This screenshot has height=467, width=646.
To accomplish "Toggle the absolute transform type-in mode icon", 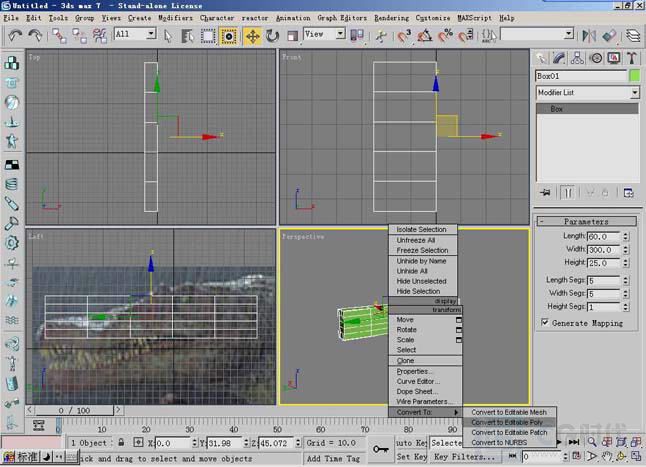I will [138, 443].
